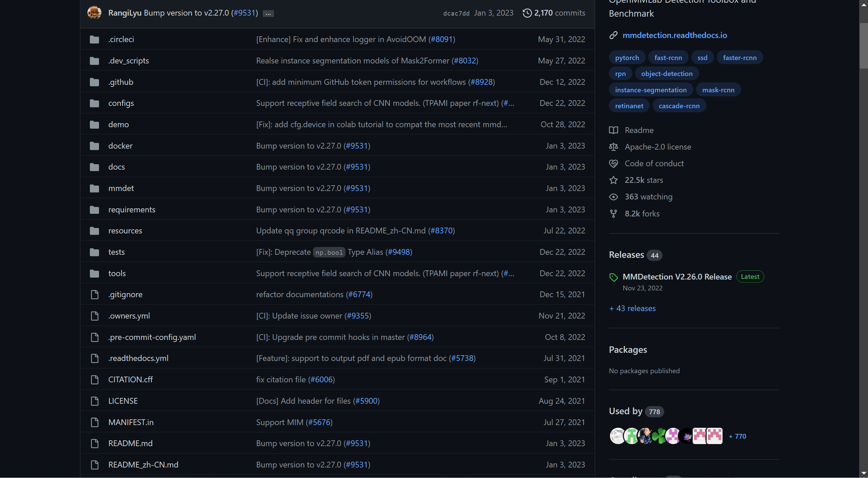
Task: Show the + 43 releases list
Action: pyautogui.click(x=632, y=308)
